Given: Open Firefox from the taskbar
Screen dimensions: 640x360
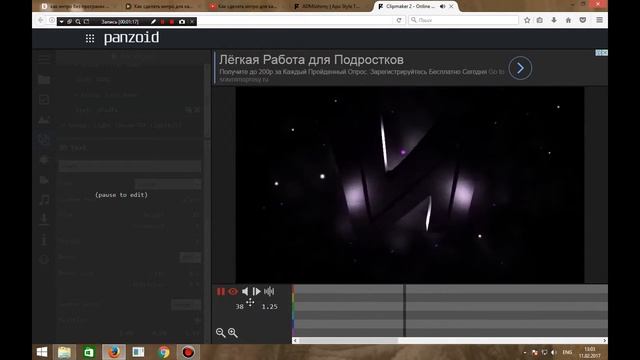Looking at the screenshot, I should [114, 352].
